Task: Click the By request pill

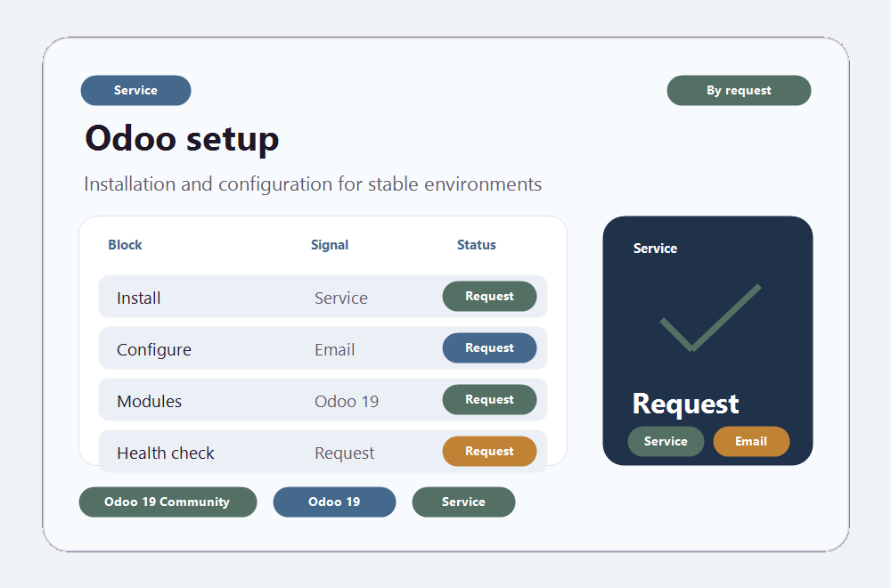Action: [x=739, y=90]
